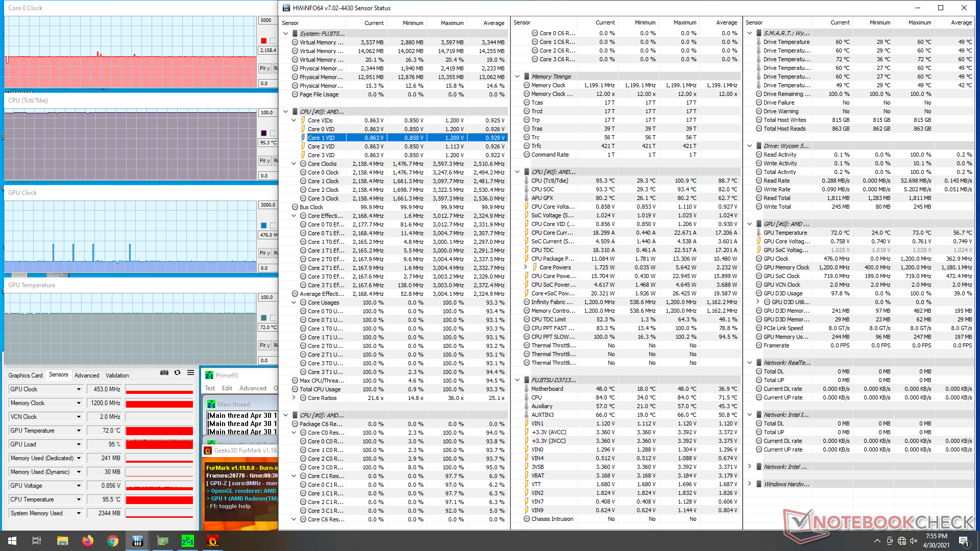Click the GPU-Z refresh icon
Image resolution: width=980 pixels, height=551 pixels.
coord(178,373)
